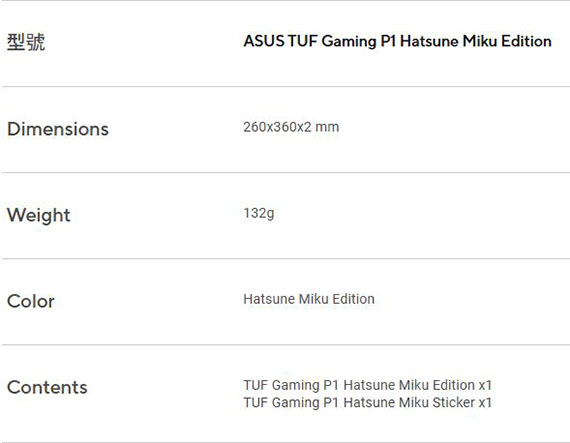Screen dimensions: 570x443
Task: Click the Color label
Action: tap(31, 301)
